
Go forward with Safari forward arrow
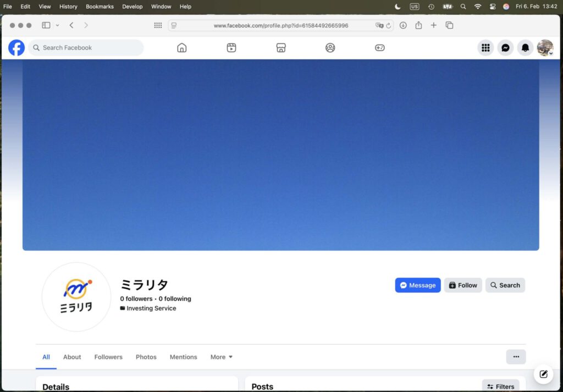click(86, 25)
